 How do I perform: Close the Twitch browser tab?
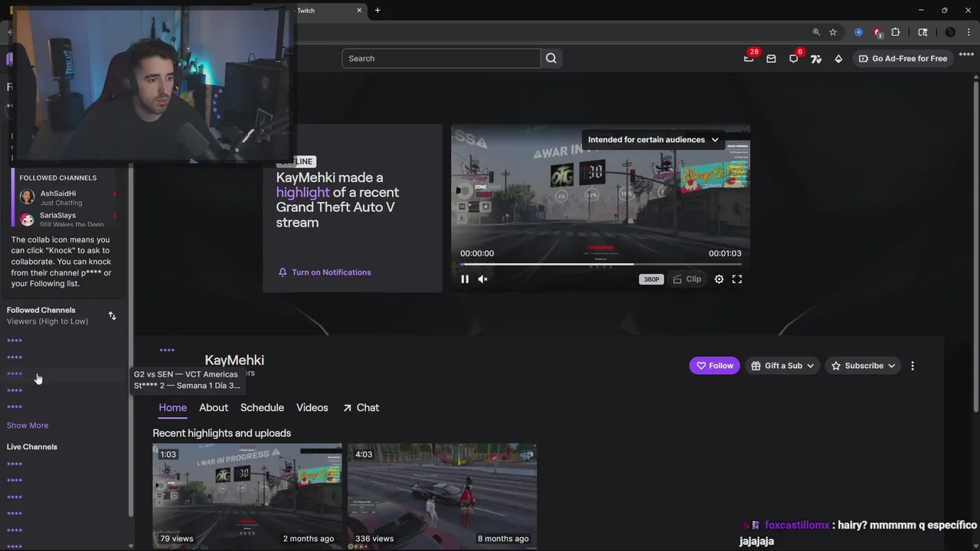point(359,10)
